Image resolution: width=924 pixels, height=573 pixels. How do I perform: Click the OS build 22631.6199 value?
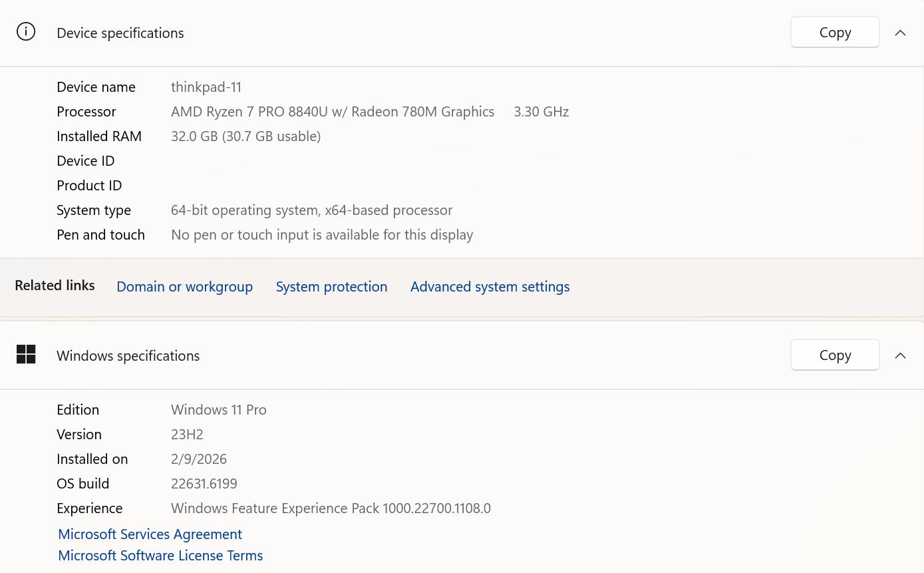pyautogui.click(x=204, y=483)
